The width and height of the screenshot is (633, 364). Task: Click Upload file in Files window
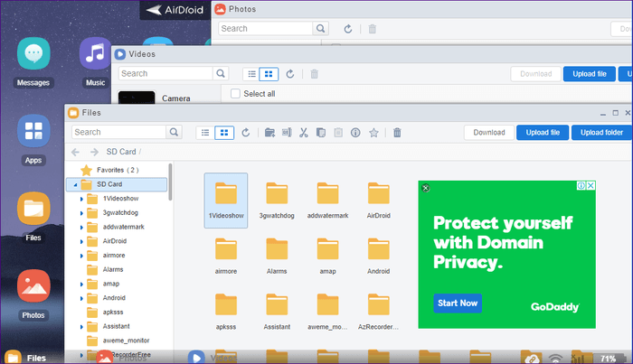[x=543, y=133]
